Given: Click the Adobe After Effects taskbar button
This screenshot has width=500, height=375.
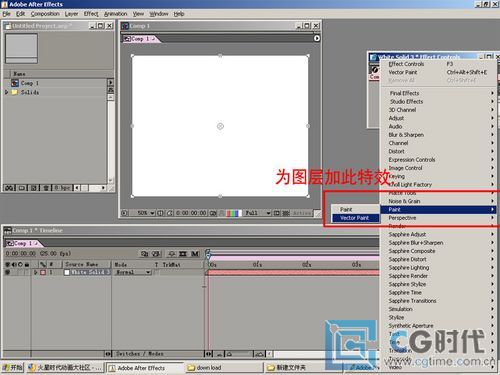Looking at the screenshot, I should tap(144, 368).
